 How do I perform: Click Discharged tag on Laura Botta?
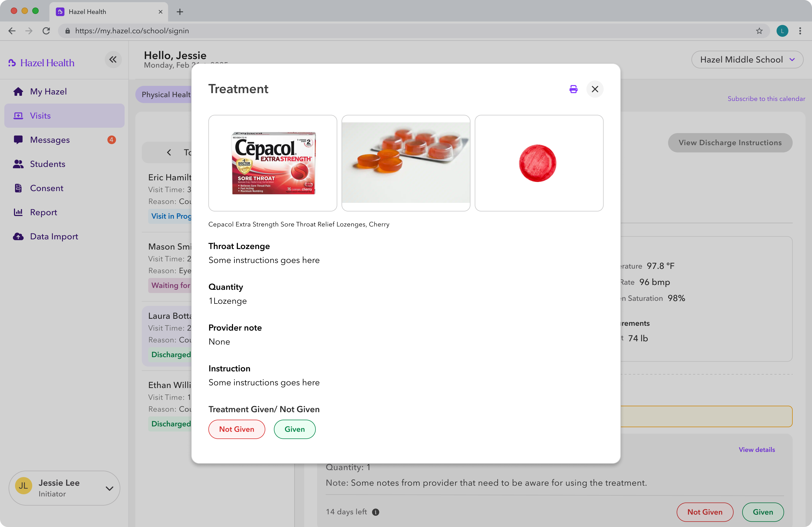point(170,354)
